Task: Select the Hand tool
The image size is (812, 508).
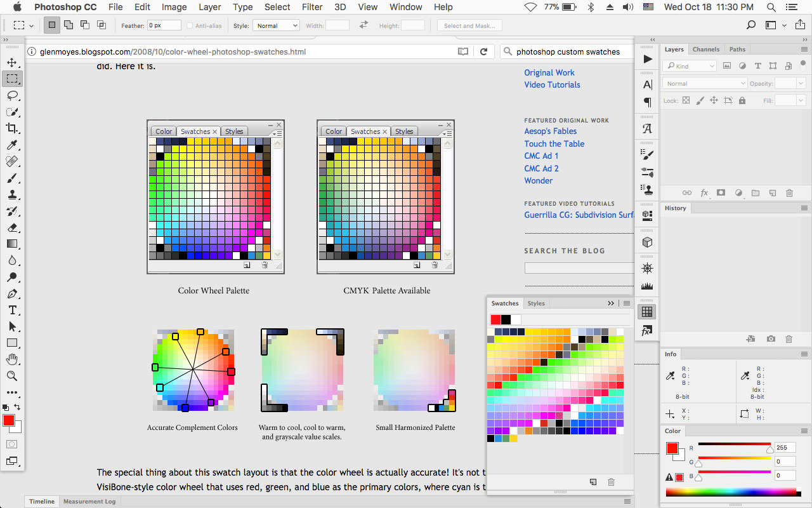Action: [12, 359]
